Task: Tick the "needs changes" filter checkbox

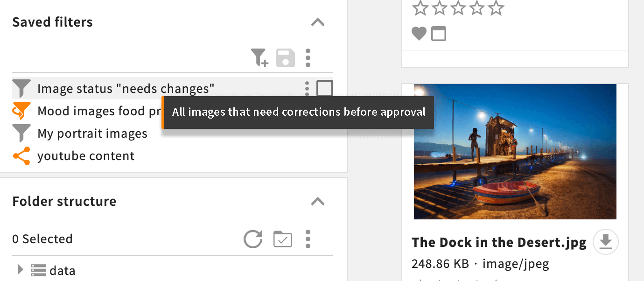Action: click(325, 88)
